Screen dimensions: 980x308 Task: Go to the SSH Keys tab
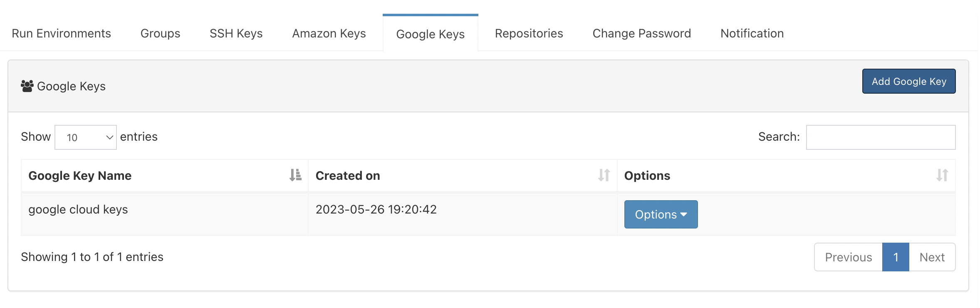click(x=236, y=33)
